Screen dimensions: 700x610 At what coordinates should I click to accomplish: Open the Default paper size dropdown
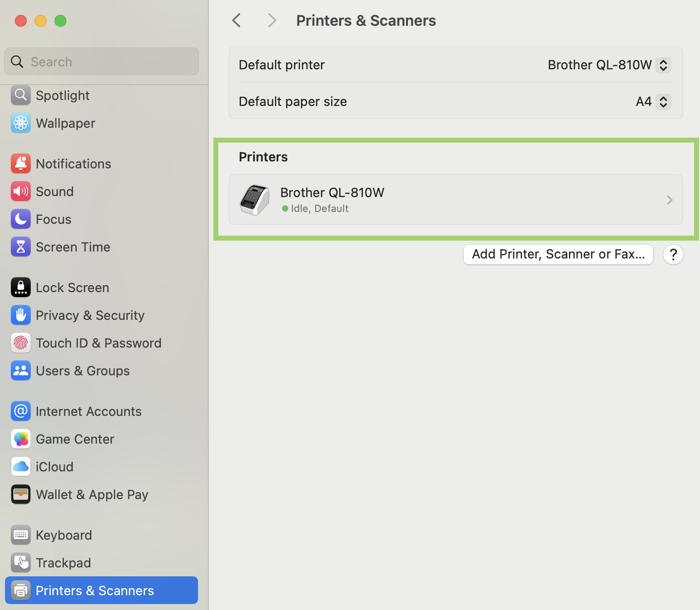(663, 102)
